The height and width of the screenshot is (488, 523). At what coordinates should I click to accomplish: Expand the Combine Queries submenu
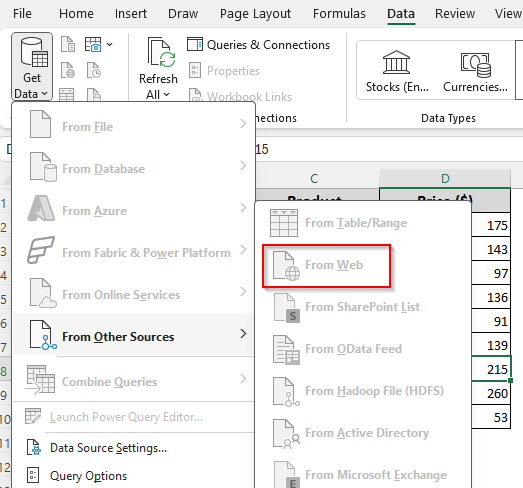click(133, 380)
